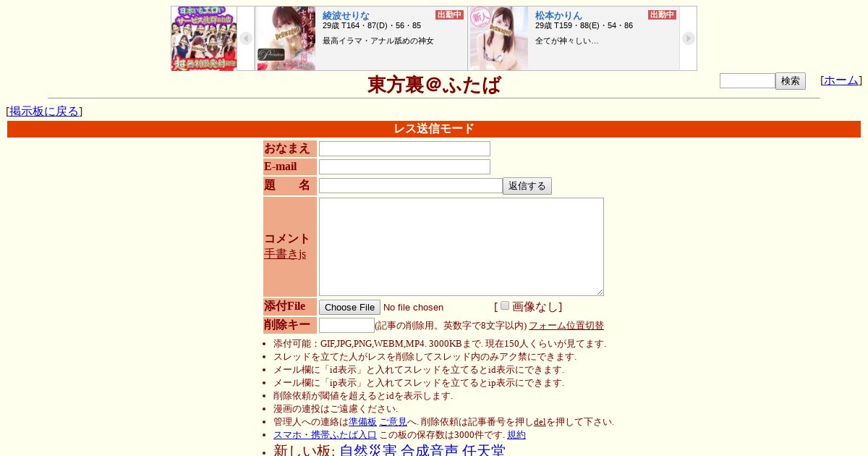
Task: Open the 任天堂 board link
Action: click(484, 450)
